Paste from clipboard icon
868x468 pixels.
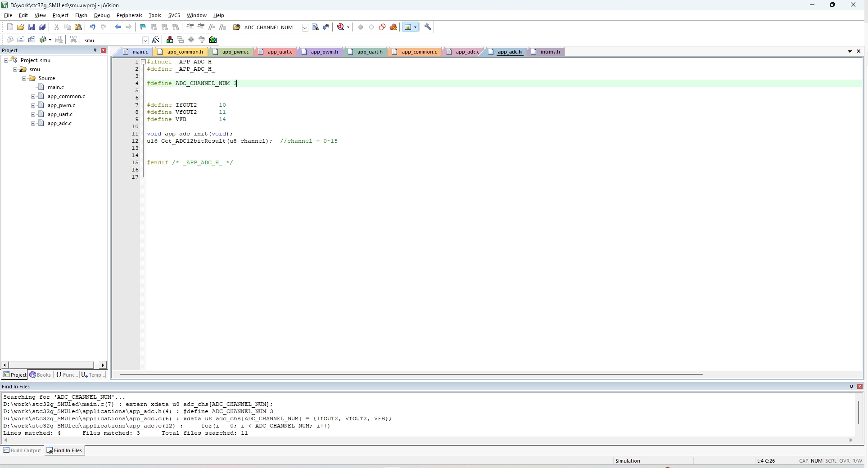[x=78, y=27]
